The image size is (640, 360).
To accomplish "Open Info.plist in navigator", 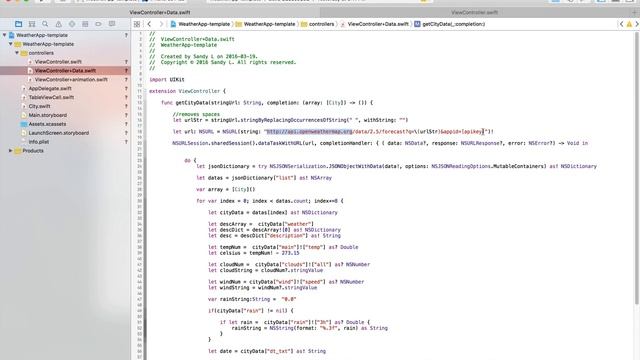I will pyautogui.click(x=38, y=142).
